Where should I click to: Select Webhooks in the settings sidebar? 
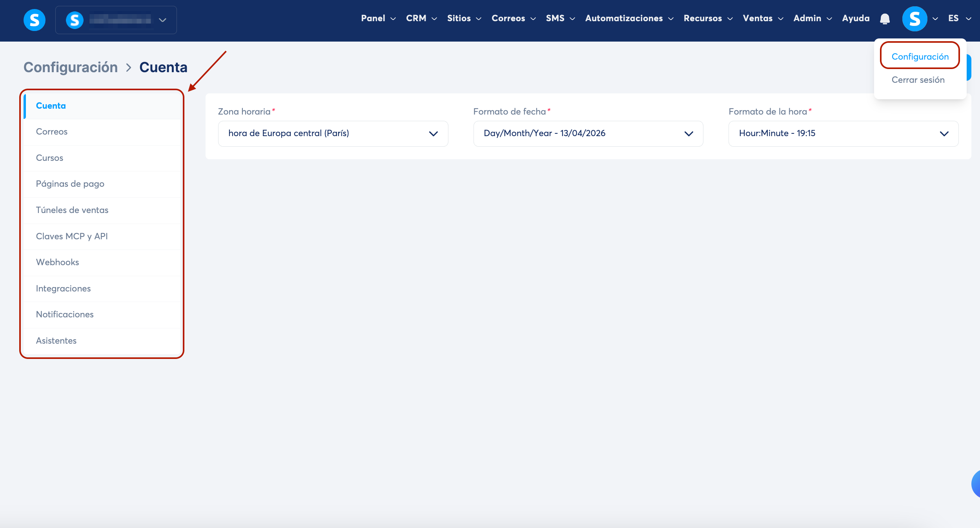[57, 262]
